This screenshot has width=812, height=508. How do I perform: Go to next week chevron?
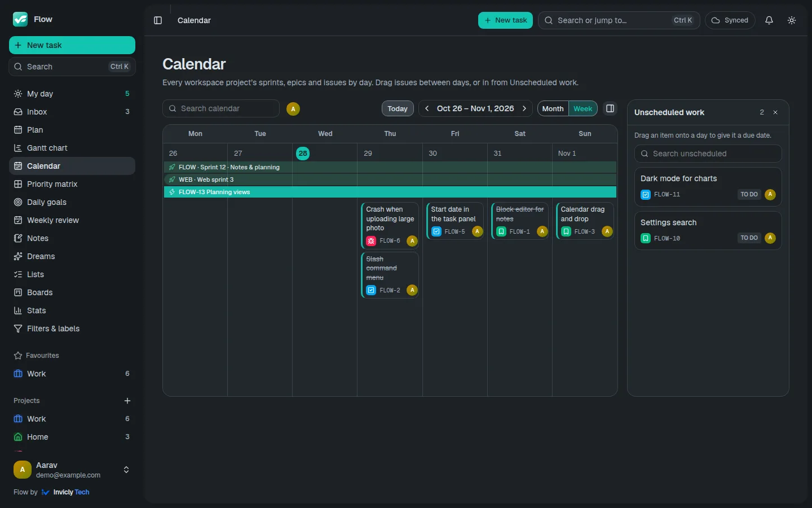click(x=524, y=108)
